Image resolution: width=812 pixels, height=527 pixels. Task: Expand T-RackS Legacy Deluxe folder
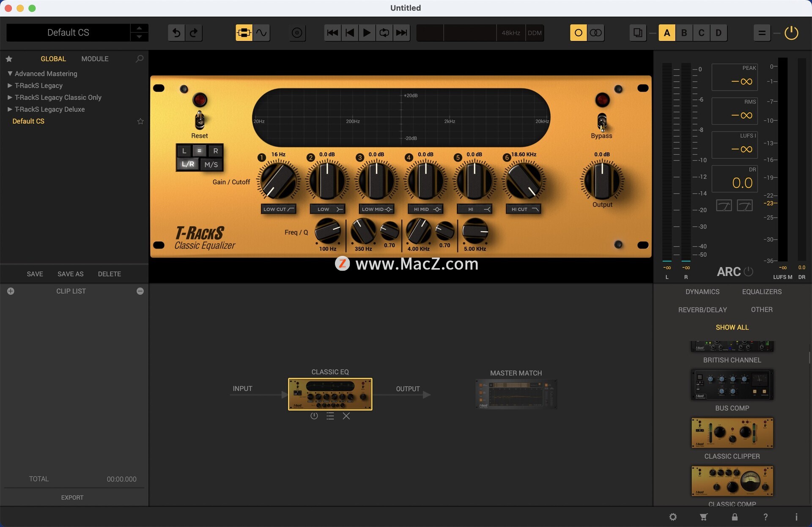click(x=10, y=109)
